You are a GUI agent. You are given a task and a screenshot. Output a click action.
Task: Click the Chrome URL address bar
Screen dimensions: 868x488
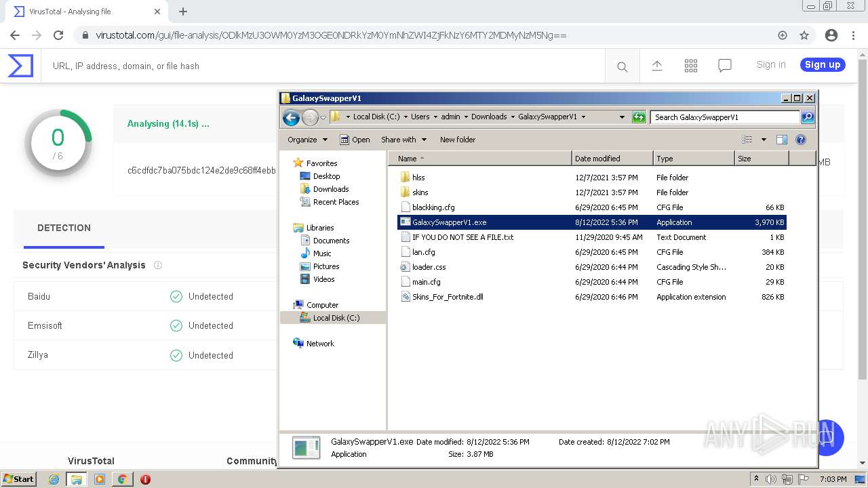427,35
